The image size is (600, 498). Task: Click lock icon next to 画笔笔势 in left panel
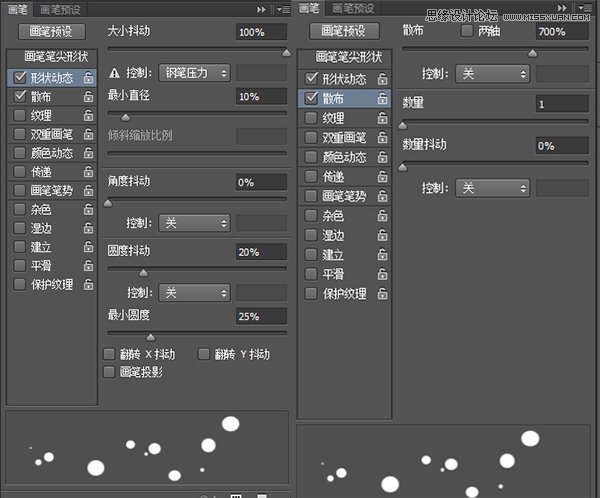[88, 190]
